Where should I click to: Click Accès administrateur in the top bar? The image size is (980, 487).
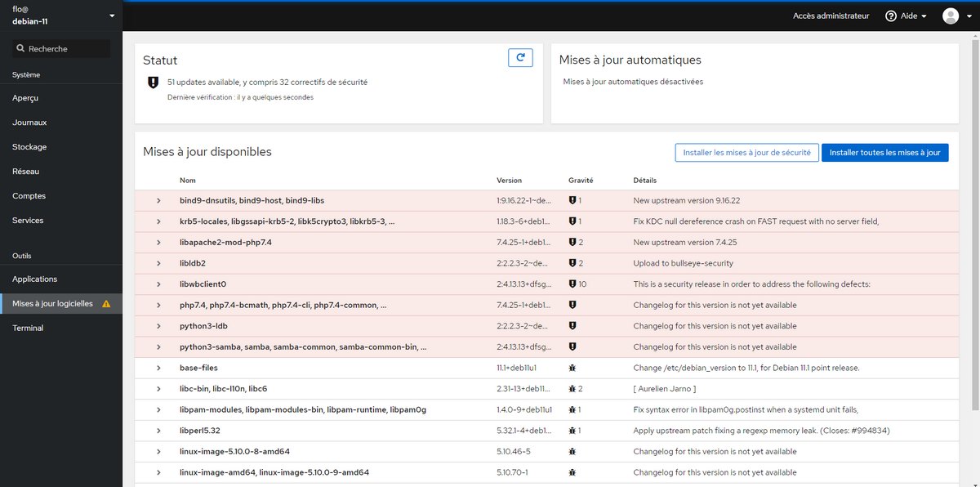831,16
